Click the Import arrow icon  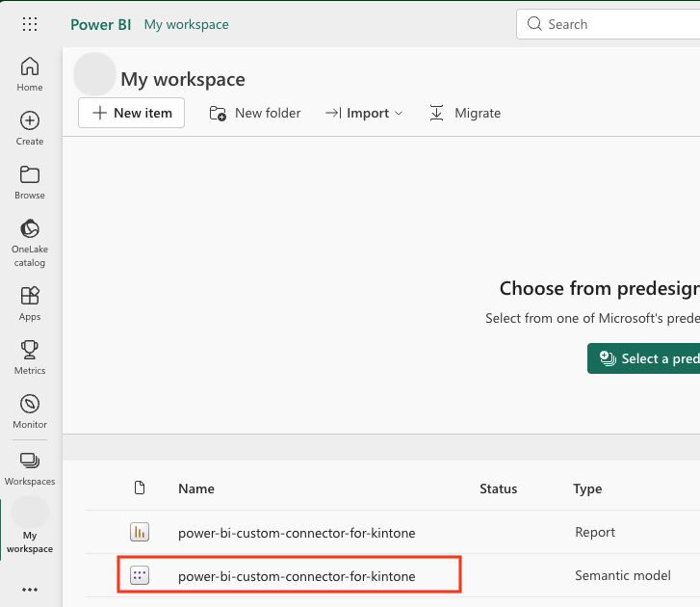(333, 113)
